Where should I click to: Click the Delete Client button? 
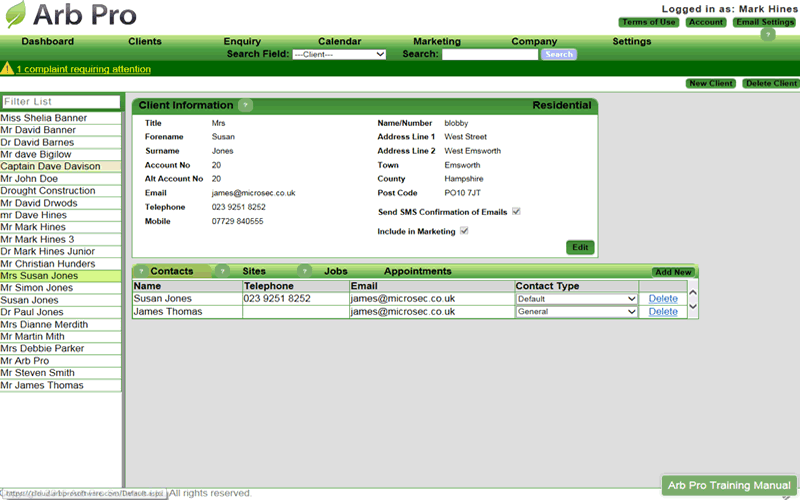771,83
